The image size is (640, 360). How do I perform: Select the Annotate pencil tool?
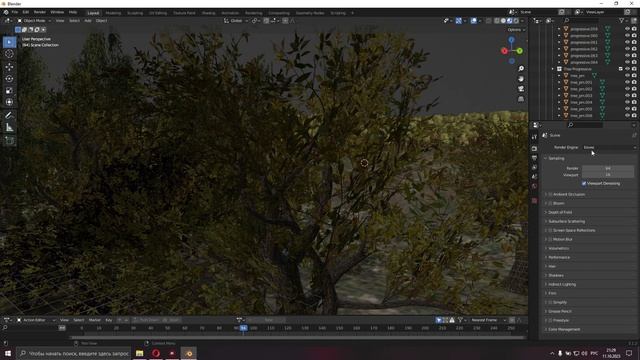click(9, 116)
